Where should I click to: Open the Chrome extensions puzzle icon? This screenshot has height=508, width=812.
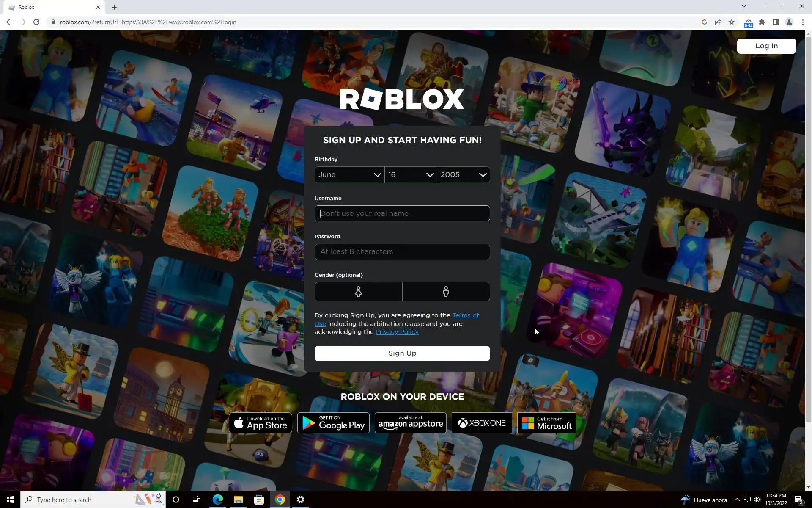(x=762, y=22)
